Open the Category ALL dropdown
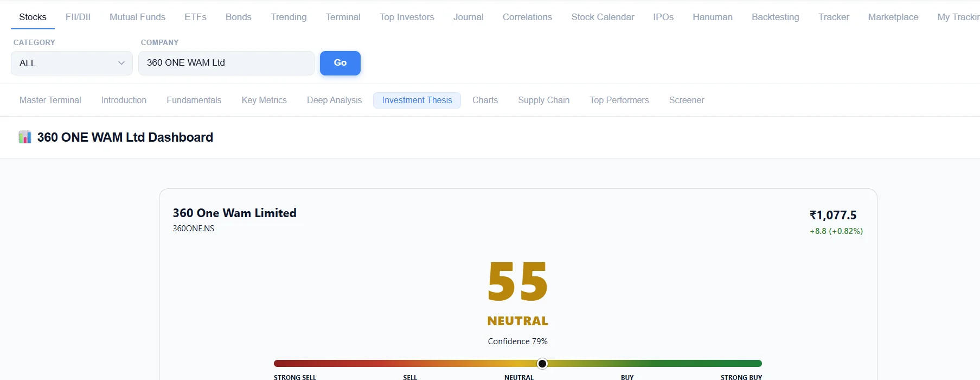 click(x=72, y=63)
